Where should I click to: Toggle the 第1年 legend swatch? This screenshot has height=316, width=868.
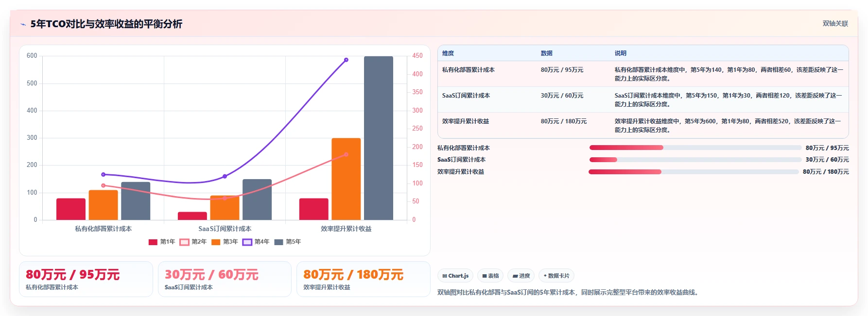click(x=153, y=242)
